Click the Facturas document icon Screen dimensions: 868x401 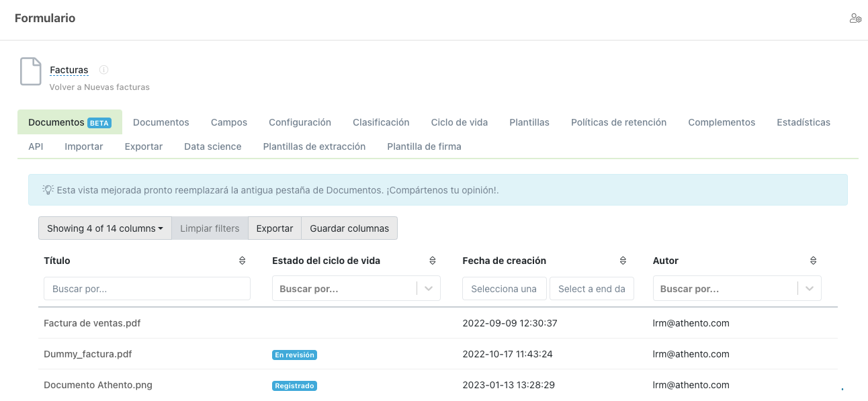31,71
